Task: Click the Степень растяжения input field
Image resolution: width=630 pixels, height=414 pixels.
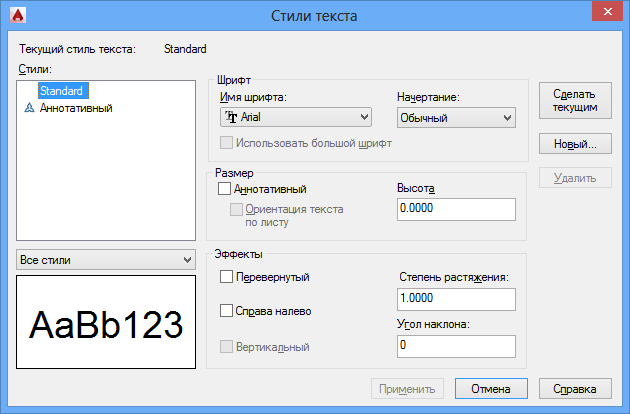Action: pos(456,299)
